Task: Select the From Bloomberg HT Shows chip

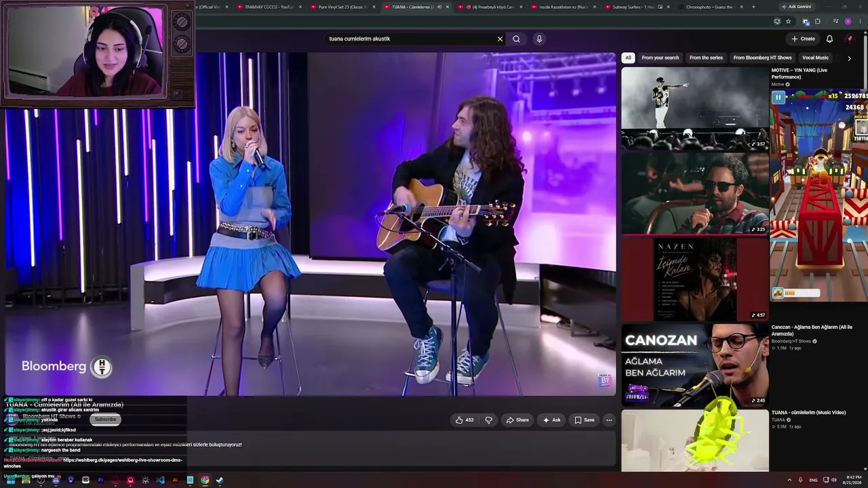Action: [x=762, y=58]
